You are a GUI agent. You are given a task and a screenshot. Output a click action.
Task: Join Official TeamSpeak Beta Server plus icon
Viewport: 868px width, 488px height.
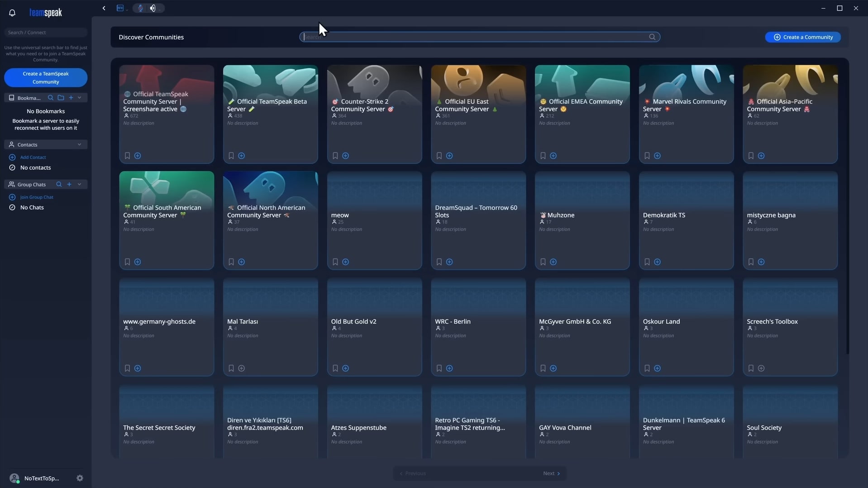click(x=242, y=156)
